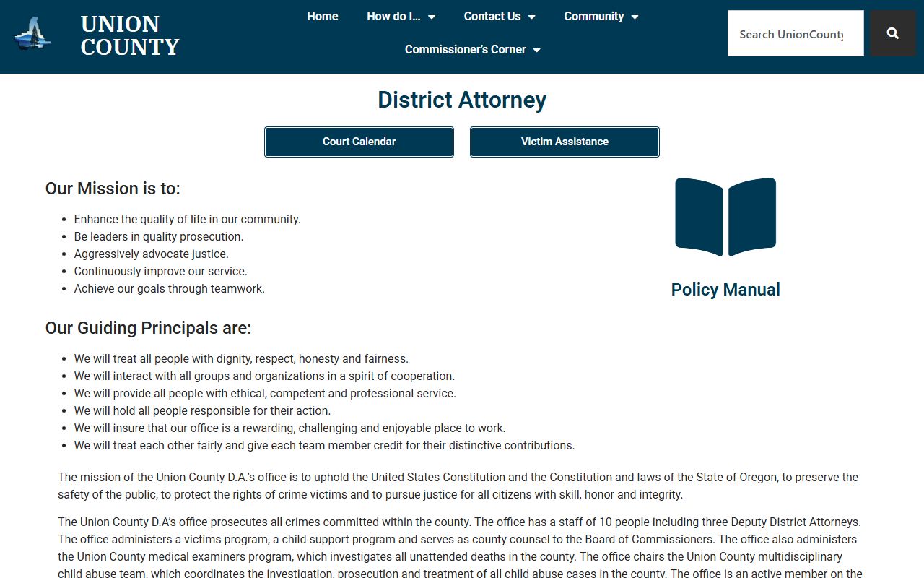Open the How do I... menu
924x578 pixels.
click(401, 16)
